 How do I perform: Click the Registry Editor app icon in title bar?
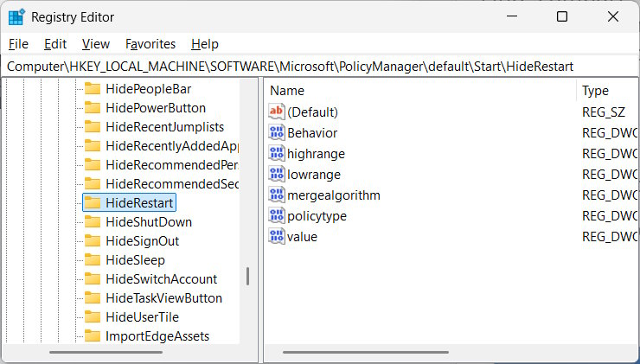click(x=16, y=17)
